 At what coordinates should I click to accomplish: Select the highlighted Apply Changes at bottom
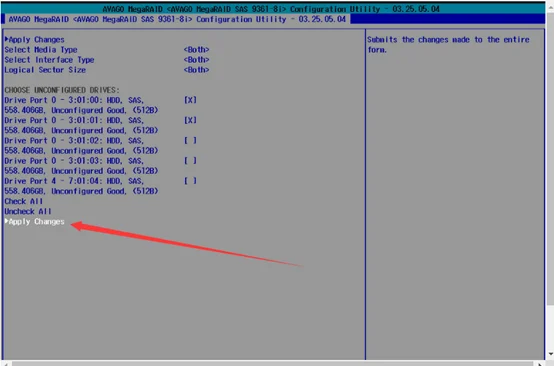click(35, 222)
